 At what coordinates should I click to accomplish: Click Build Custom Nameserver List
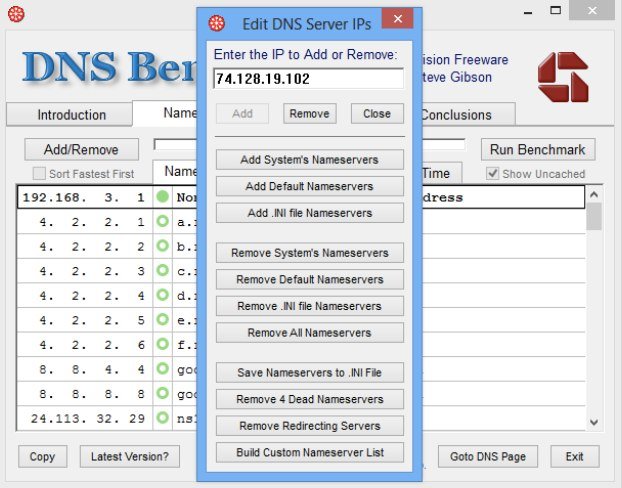310,452
